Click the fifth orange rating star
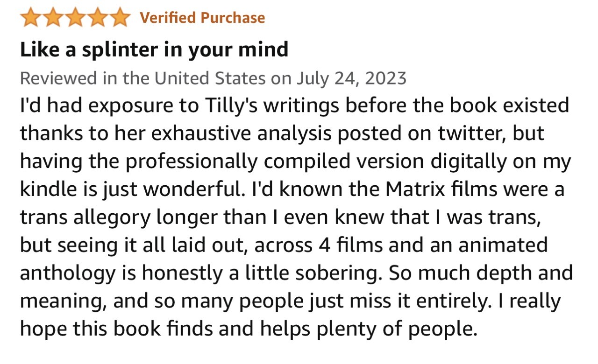Screen dimensions: 598x364 point(119,18)
